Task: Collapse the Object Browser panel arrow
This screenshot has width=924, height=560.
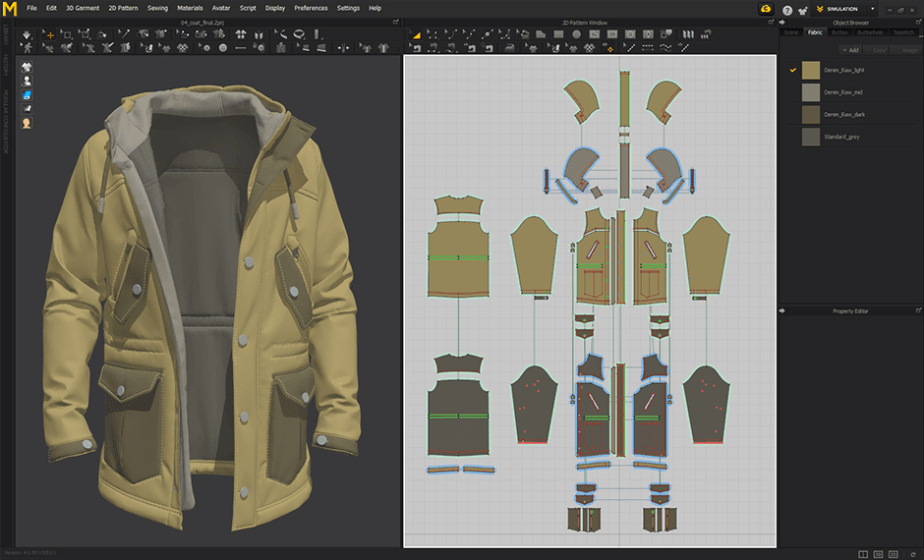Action: pyautogui.click(x=782, y=21)
